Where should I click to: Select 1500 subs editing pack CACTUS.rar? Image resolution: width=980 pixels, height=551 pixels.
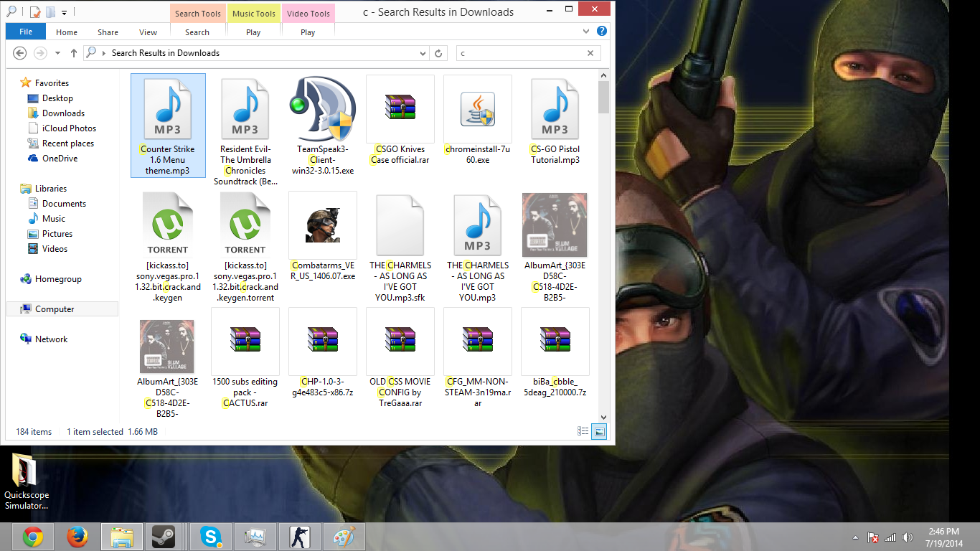click(x=245, y=358)
